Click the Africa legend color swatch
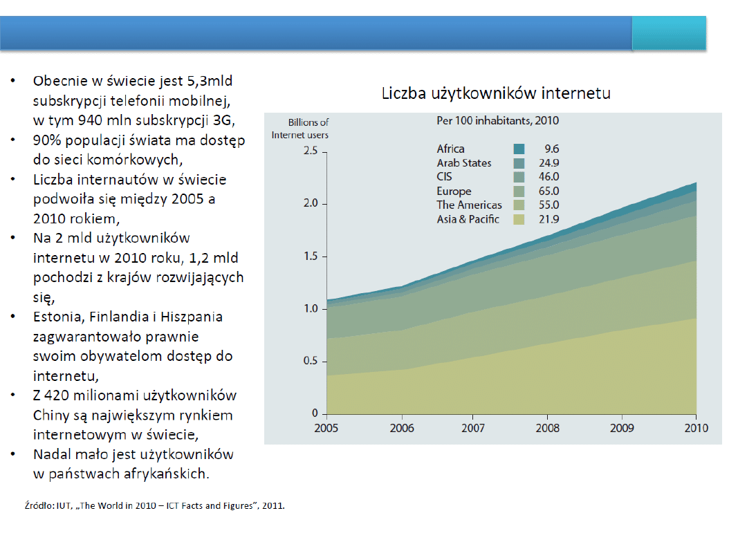This screenshot has width=747, height=560. point(519,149)
